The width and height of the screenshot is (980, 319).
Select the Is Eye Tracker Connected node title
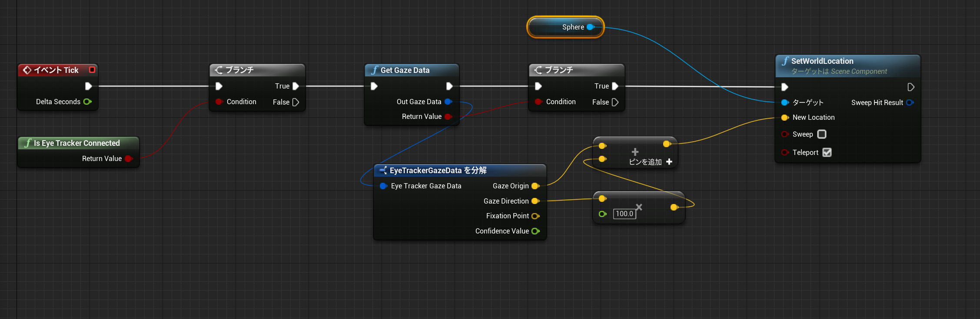tap(77, 143)
